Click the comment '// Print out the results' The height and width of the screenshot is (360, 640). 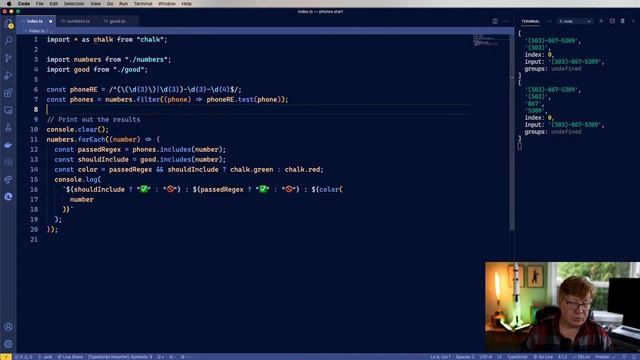coord(93,120)
